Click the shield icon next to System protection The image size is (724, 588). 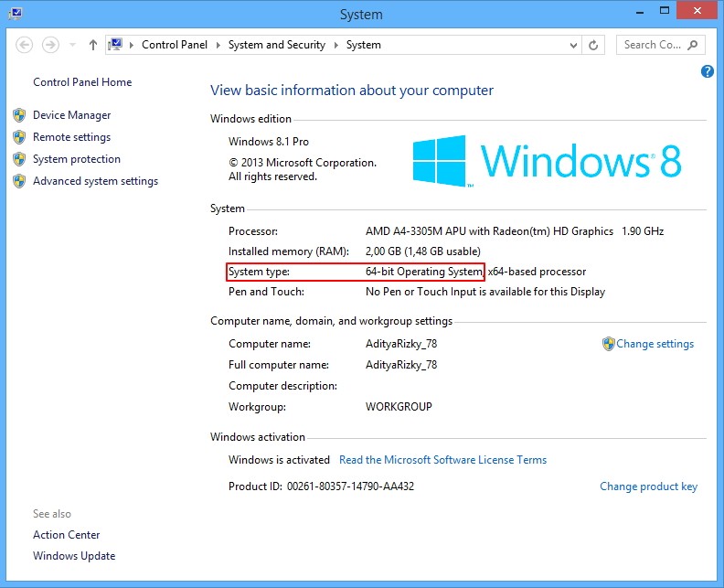19,159
